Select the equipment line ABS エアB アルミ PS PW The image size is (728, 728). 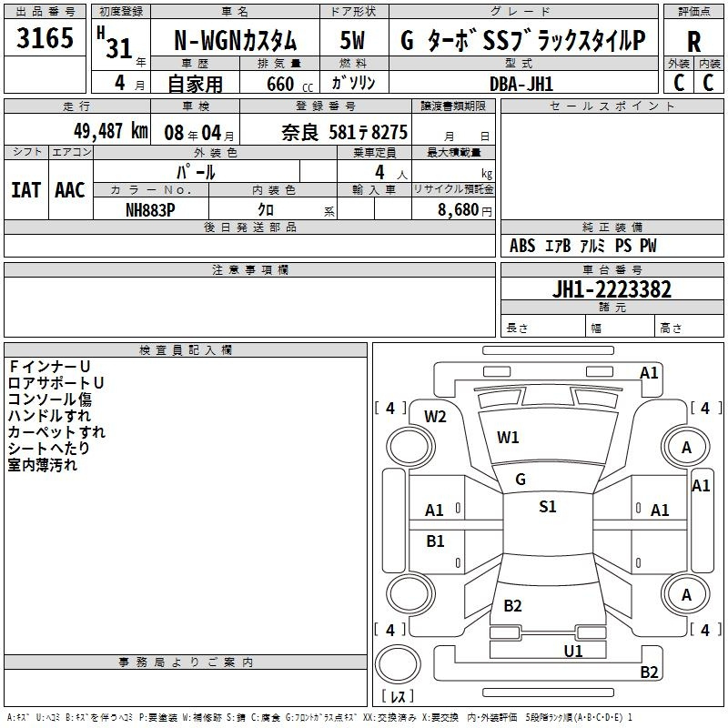click(x=582, y=246)
